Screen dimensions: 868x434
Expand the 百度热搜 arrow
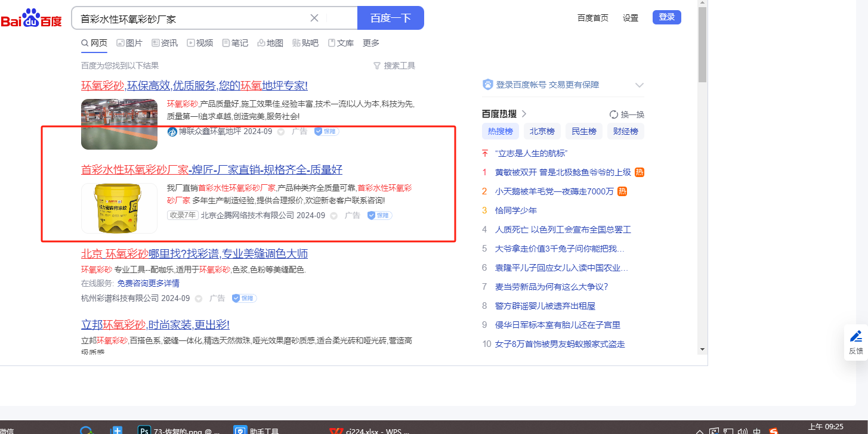click(x=524, y=114)
